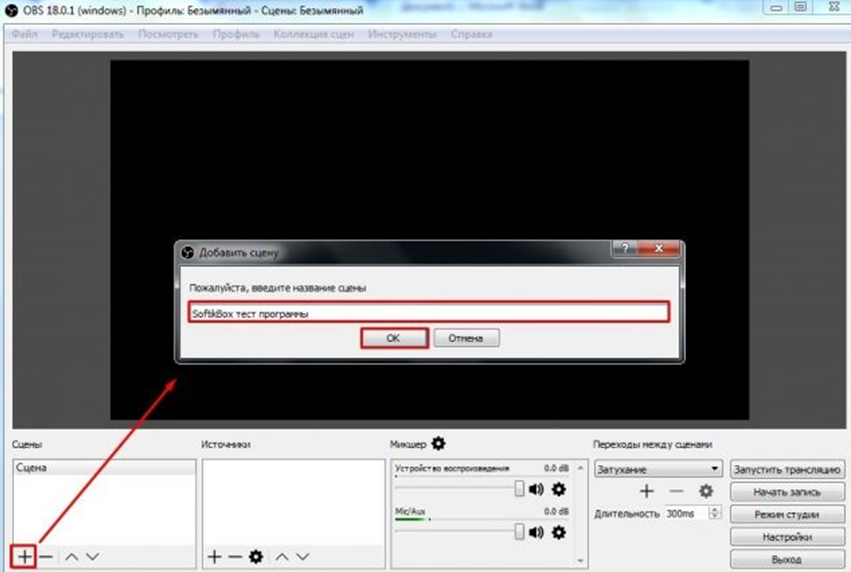Open the Посмотреть menu
Image resolution: width=851 pixels, height=572 pixels.
point(168,34)
